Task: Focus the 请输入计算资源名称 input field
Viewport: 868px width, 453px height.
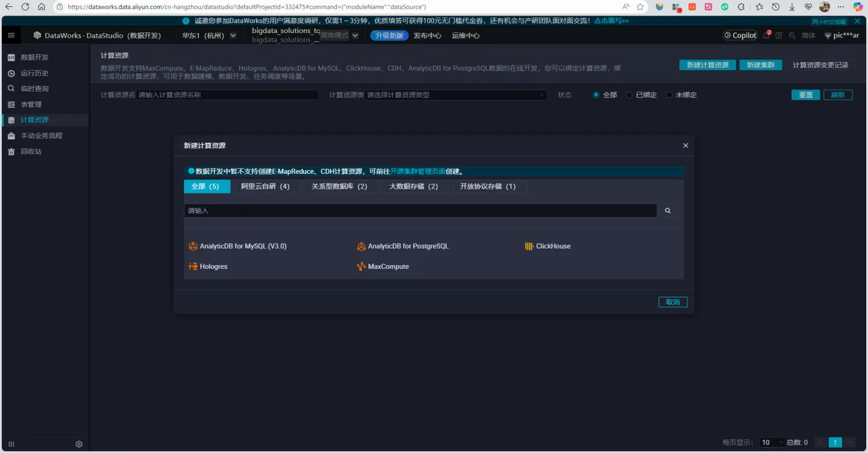Action: [227, 95]
